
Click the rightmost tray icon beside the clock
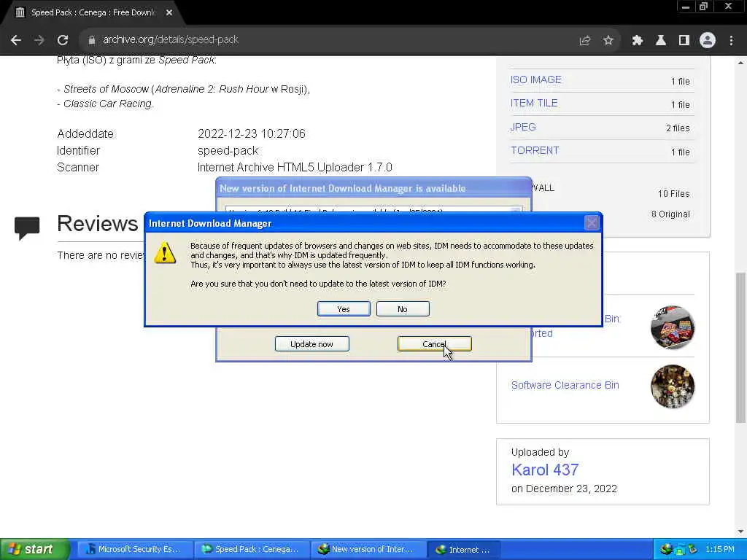point(692,550)
